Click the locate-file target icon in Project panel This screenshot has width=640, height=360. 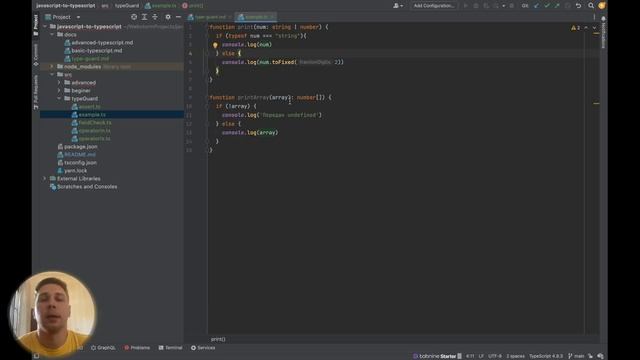click(x=134, y=17)
